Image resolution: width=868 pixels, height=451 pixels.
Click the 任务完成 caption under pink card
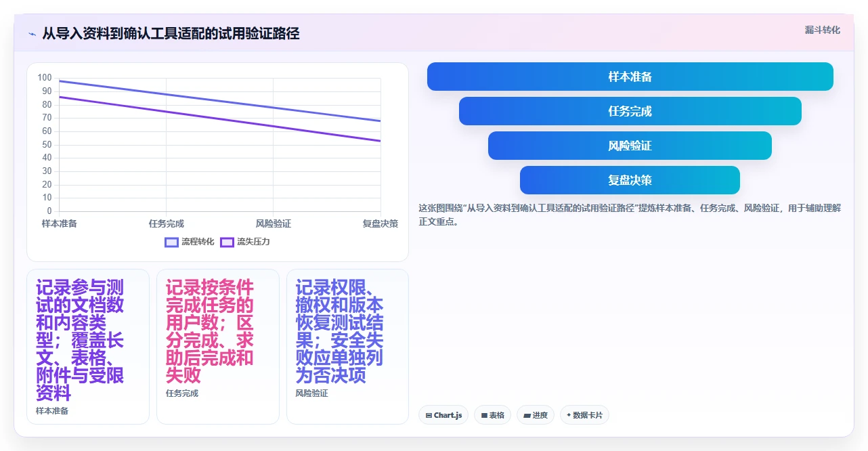click(x=182, y=393)
